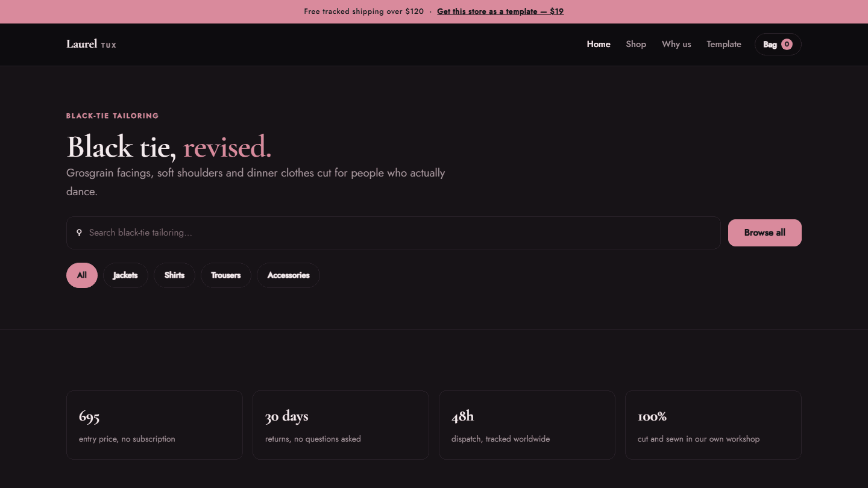Click the Laurel Tux logo
This screenshot has width=868, height=488.
pyautogui.click(x=91, y=44)
